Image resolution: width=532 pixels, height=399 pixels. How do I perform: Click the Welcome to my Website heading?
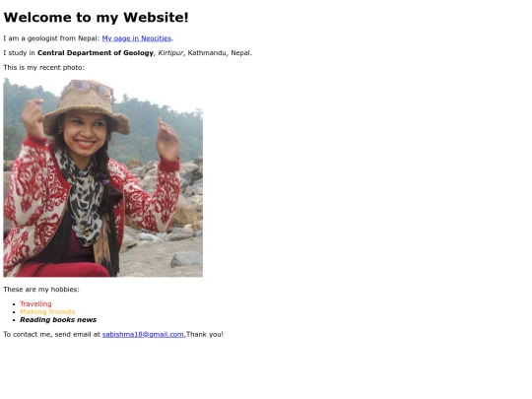[x=96, y=18]
